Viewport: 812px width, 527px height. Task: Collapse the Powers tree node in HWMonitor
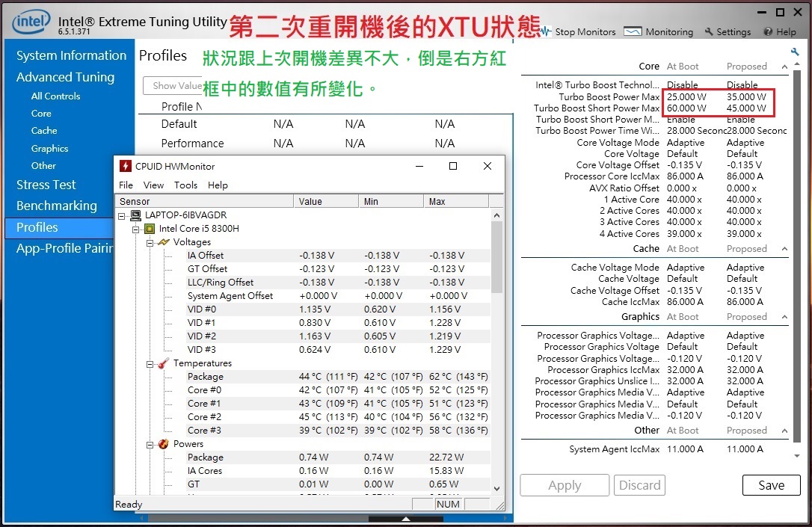(150, 443)
